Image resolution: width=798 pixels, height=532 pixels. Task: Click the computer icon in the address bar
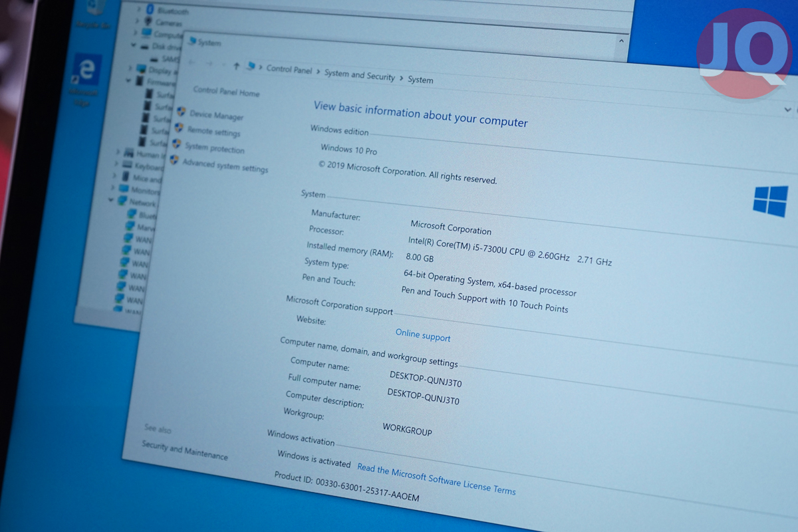coord(251,66)
